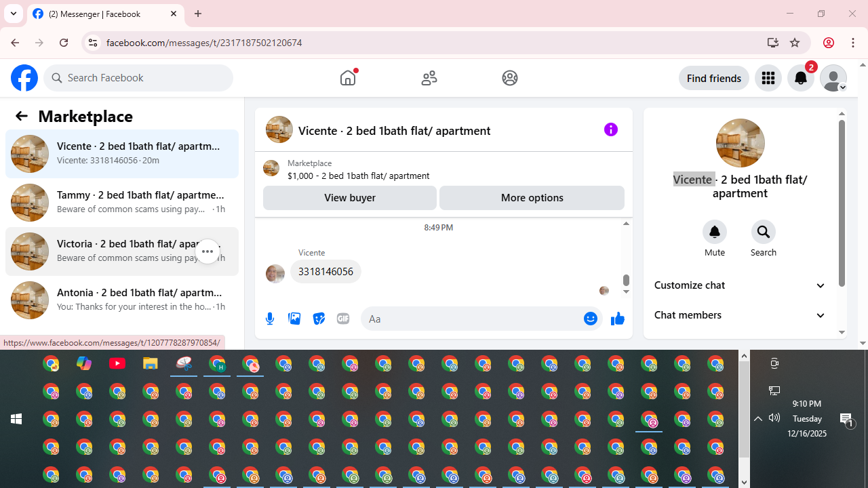The height and width of the screenshot is (488, 868).
Task: Choose a sticker from the sticker icon
Action: click(x=319, y=319)
